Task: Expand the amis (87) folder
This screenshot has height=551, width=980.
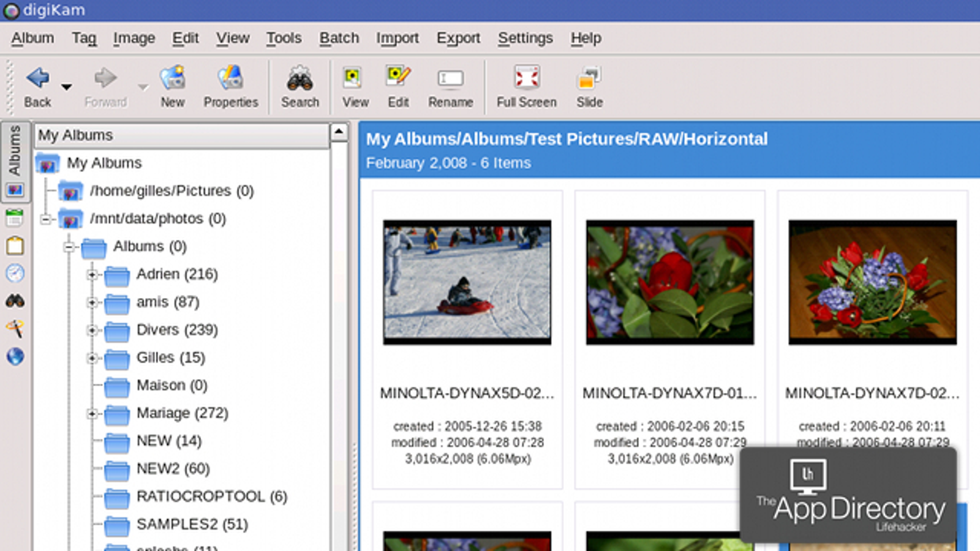Action: pyautogui.click(x=92, y=302)
